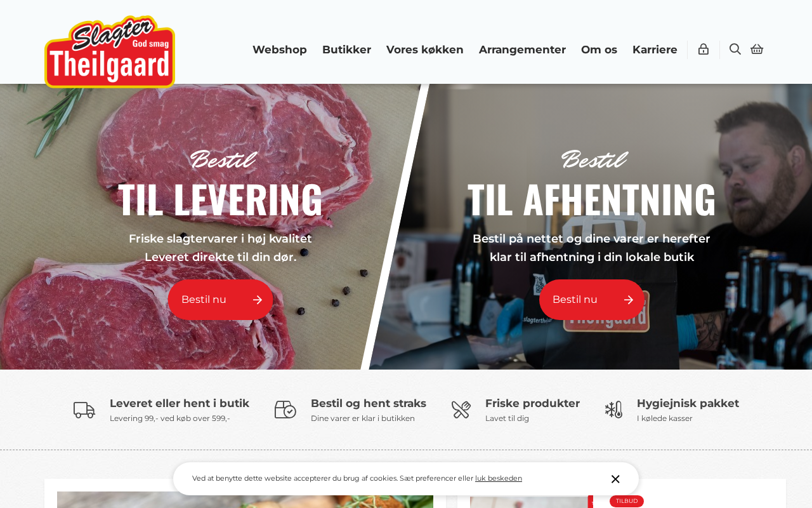Click the crossed knife and fork icon

tap(461, 410)
